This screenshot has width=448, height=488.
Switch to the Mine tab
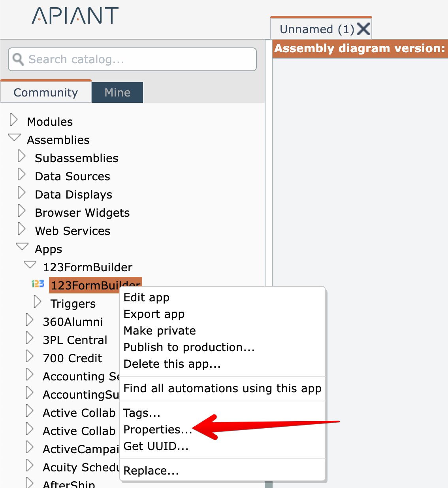point(117,93)
